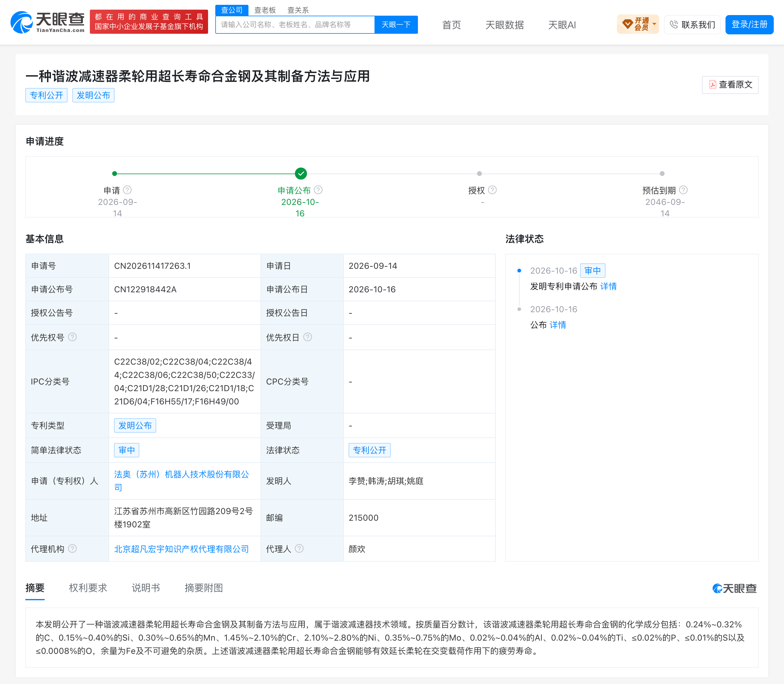The image size is (784, 684).
Task: Select the 查关系 search tab
Action: (x=298, y=10)
